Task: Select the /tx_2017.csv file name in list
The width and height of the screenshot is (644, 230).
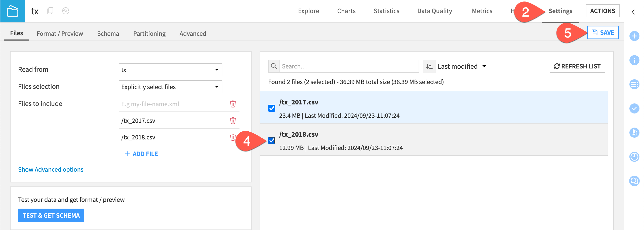Action: coord(299,102)
